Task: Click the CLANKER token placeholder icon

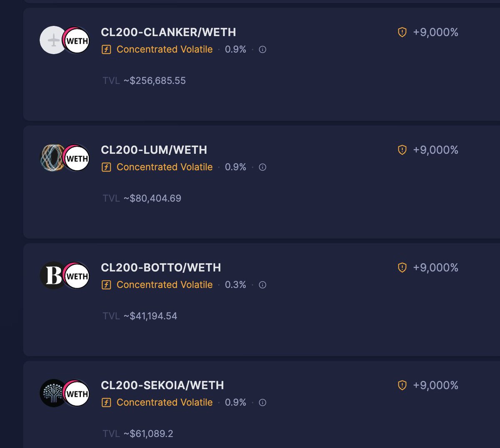Action: (51, 40)
